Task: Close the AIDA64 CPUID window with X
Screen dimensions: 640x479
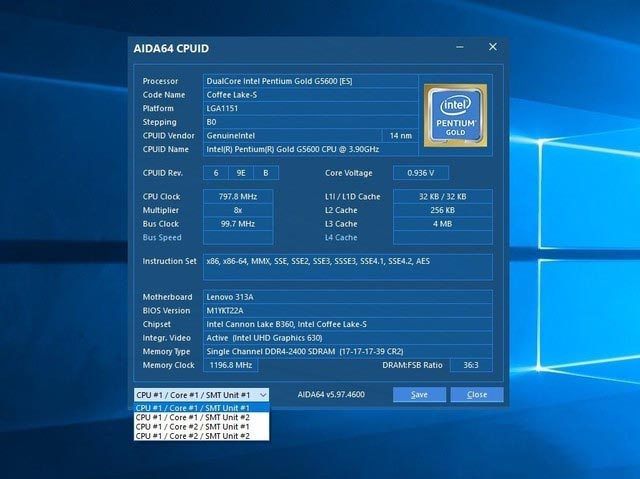Action: (x=493, y=47)
